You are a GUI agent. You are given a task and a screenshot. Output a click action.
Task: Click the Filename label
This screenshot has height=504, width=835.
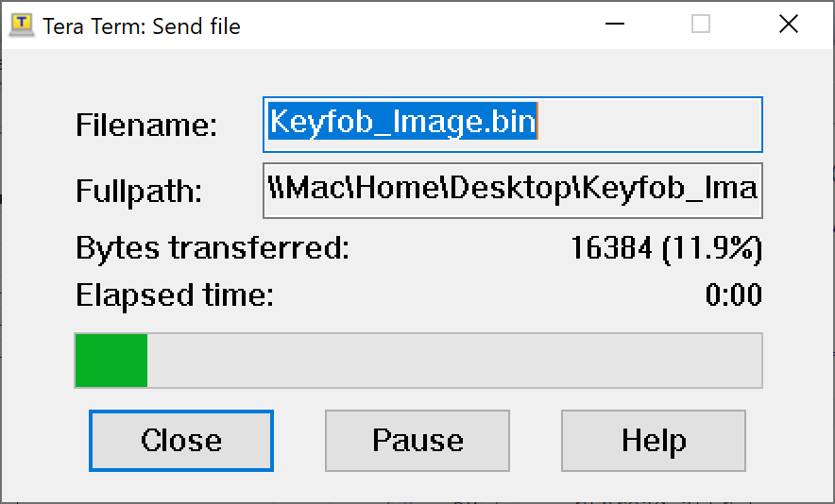(x=146, y=126)
